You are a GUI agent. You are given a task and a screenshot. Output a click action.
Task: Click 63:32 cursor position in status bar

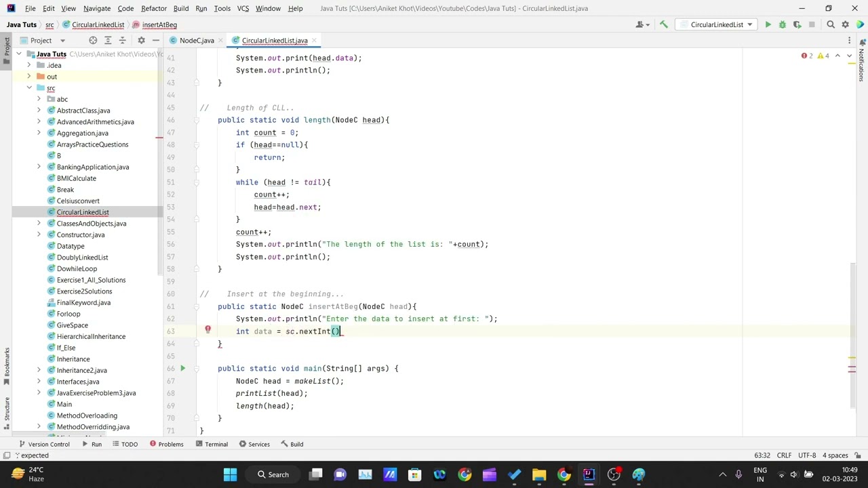[x=762, y=455]
